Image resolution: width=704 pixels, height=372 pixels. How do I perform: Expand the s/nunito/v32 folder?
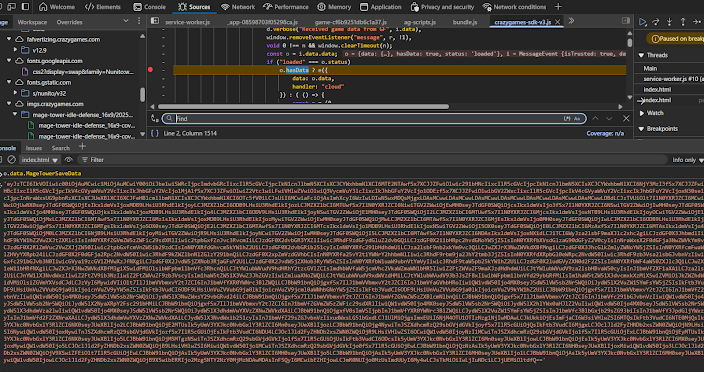tap(15, 93)
